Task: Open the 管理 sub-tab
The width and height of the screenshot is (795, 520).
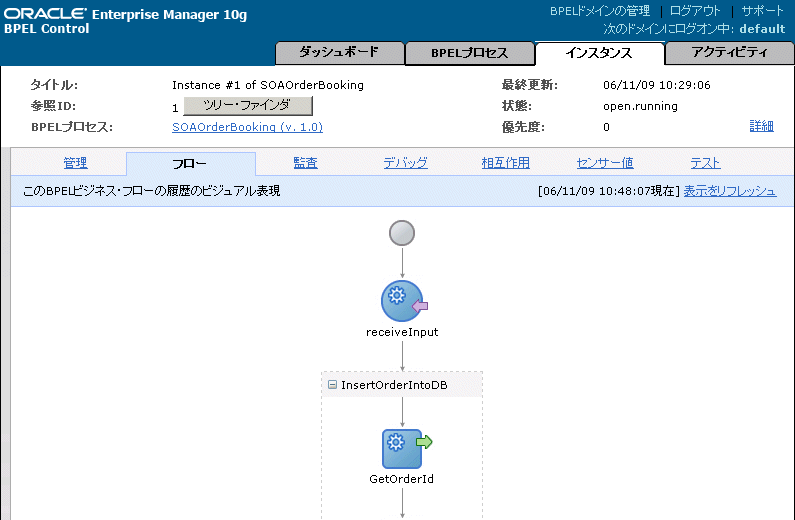Action: coord(76,163)
